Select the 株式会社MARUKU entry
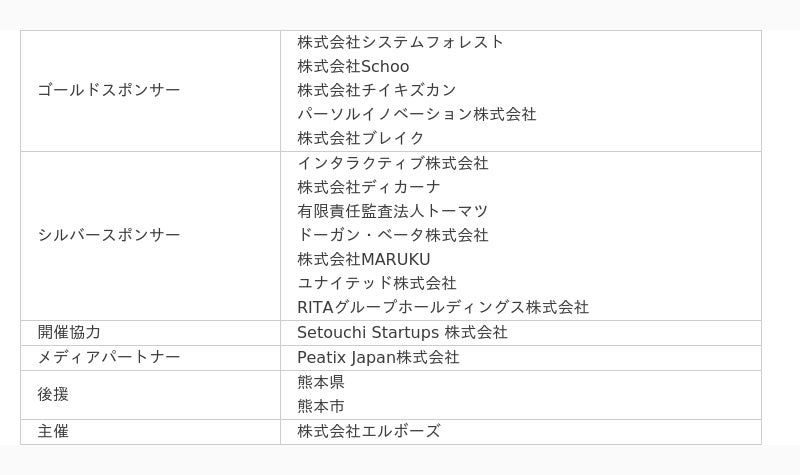The height and width of the screenshot is (475, 800). click(x=363, y=259)
